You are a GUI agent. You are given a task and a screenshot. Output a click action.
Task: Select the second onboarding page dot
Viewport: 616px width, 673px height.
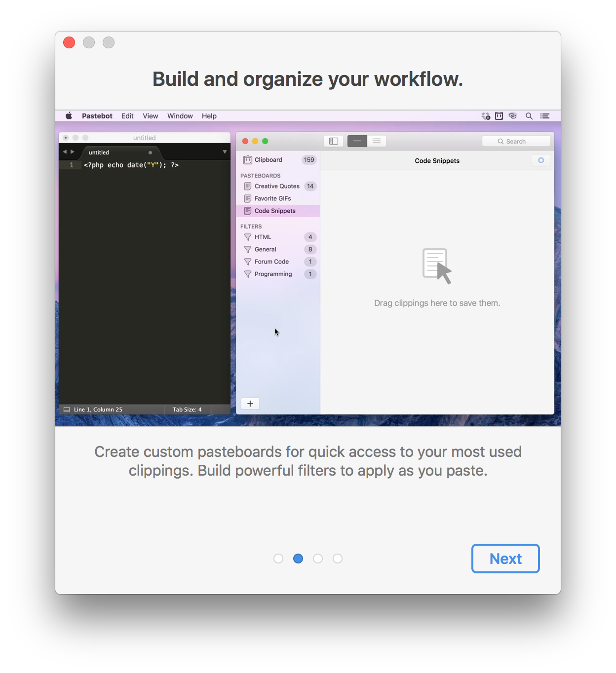click(x=298, y=559)
